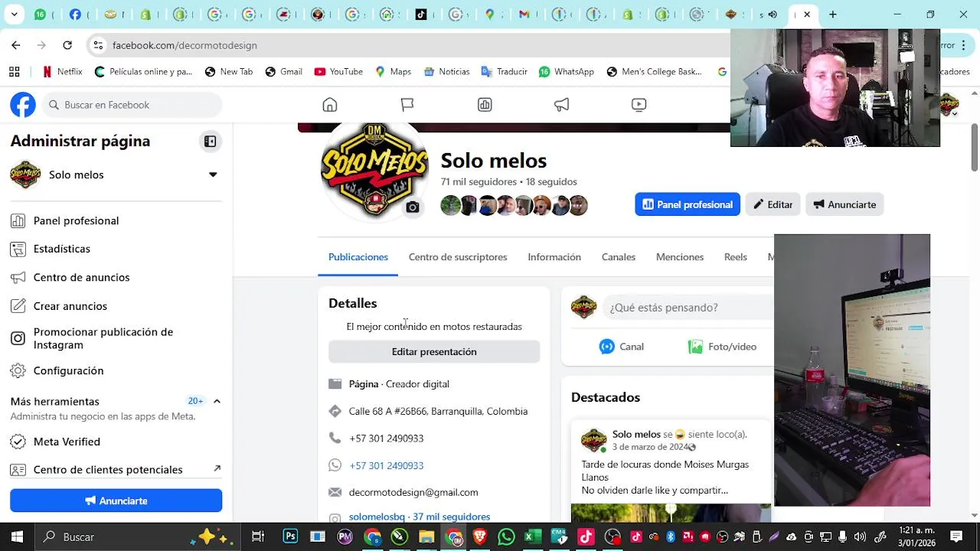Click the Panel profesional blue button

(x=688, y=204)
